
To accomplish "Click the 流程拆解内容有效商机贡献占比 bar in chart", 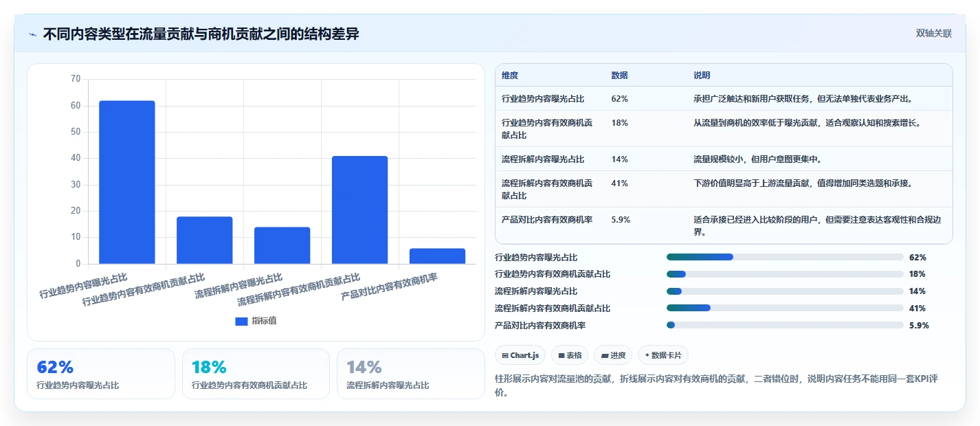I will [359, 210].
